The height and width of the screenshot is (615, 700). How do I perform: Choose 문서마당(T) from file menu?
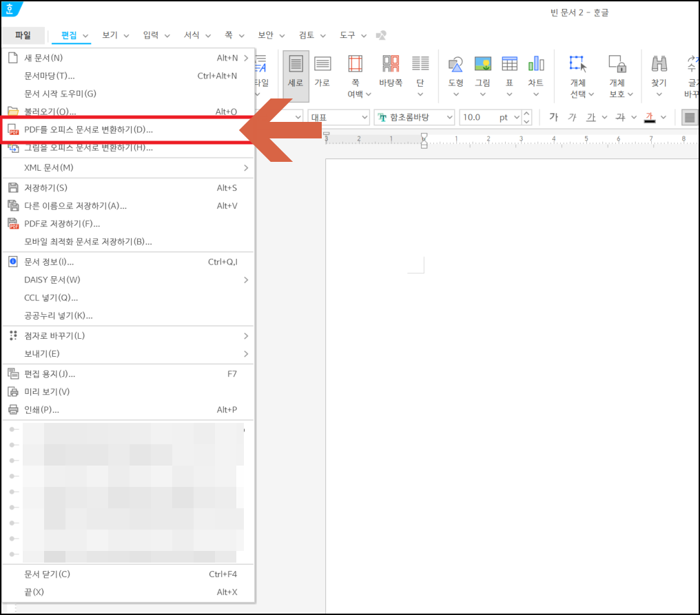[x=128, y=76]
